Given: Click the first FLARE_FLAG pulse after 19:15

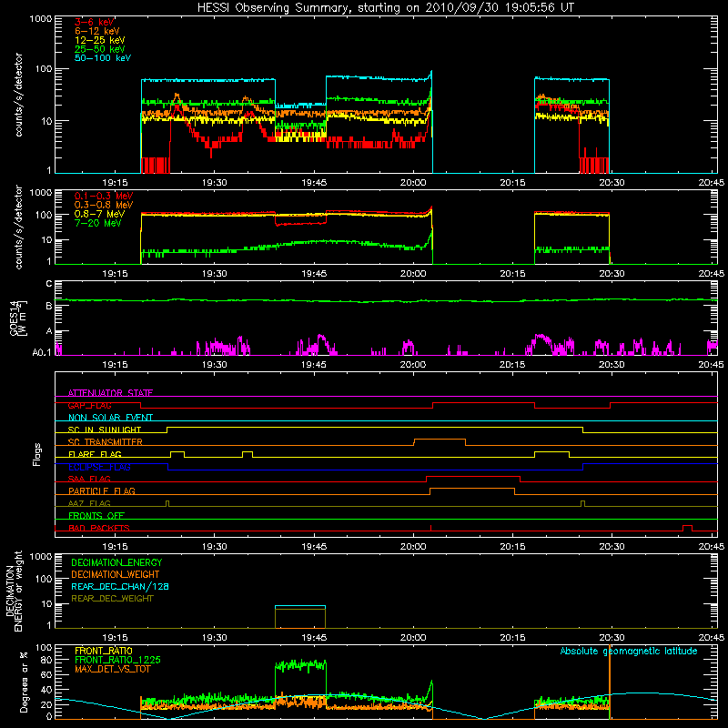Looking at the screenshot, I should coord(177,454).
